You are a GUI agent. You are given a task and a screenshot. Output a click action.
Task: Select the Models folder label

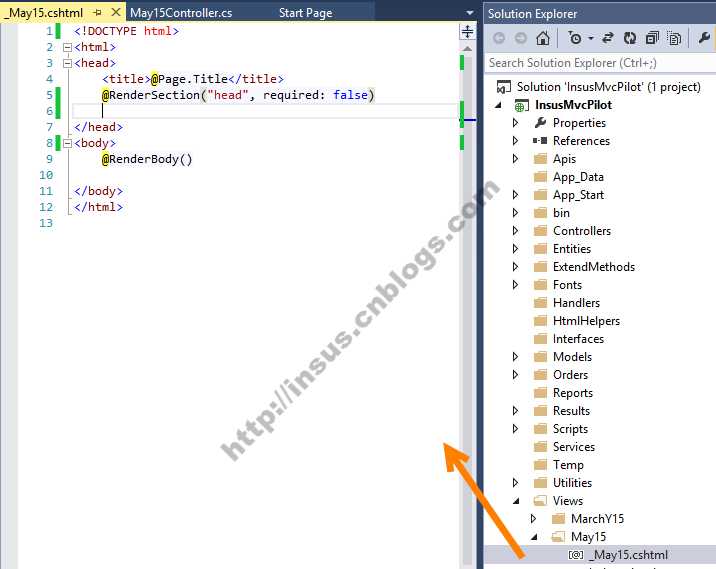pos(572,357)
